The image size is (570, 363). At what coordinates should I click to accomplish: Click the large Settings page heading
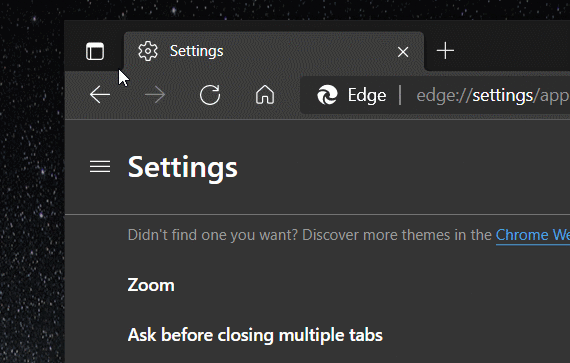pyautogui.click(x=182, y=167)
